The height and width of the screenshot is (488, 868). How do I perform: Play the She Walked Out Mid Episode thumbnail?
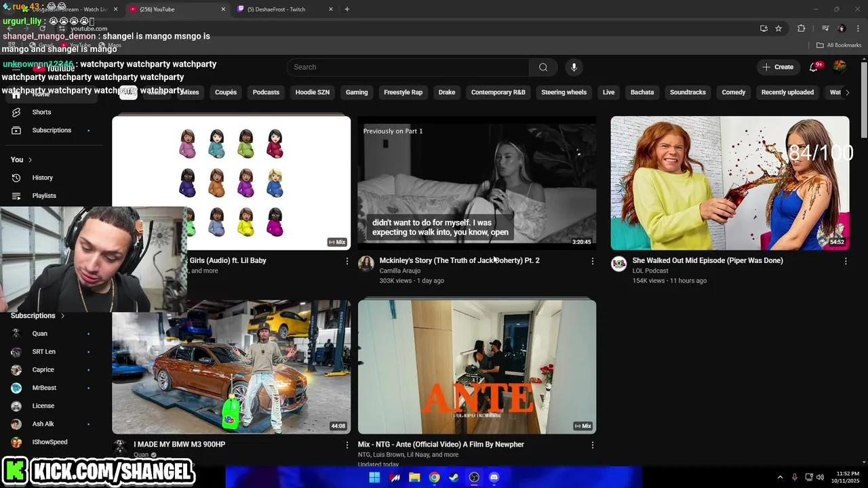(730, 183)
